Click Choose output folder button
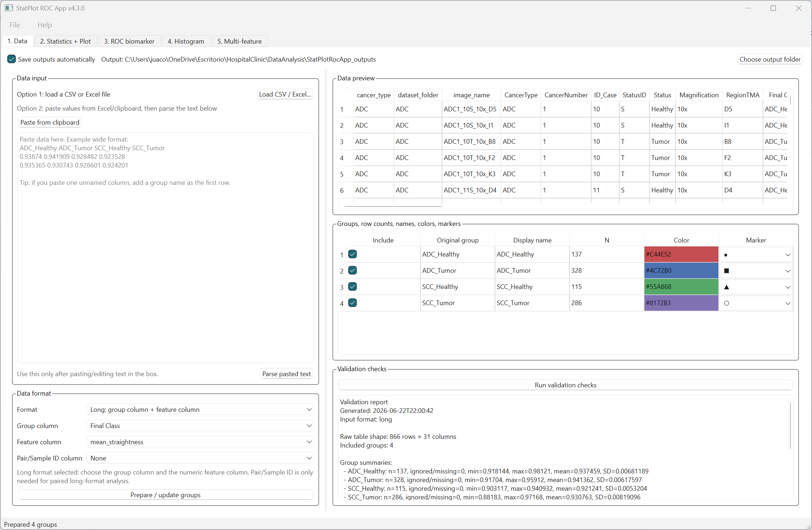Image resolution: width=812 pixels, height=530 pixels. [770, 59]
